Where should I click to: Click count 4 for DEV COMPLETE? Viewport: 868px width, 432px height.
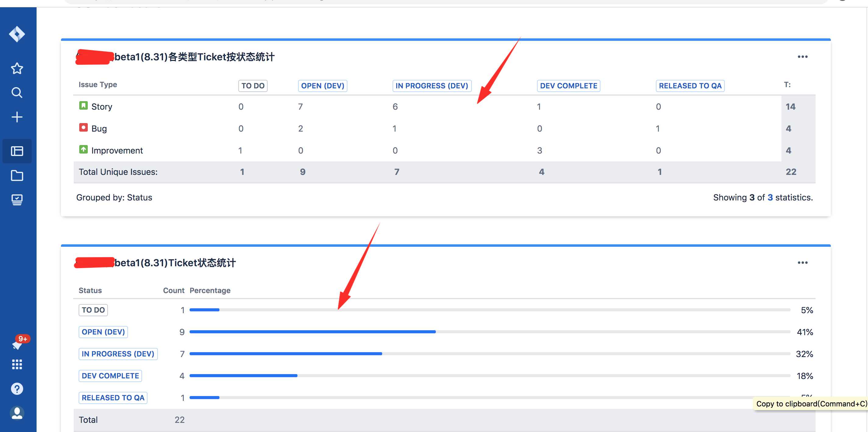(182, 376)
